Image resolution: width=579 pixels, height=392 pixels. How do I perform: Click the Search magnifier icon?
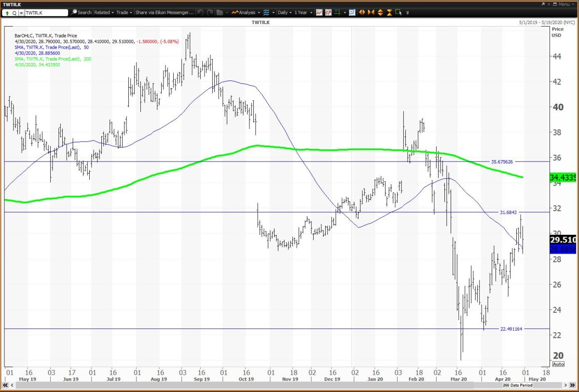coord(74,13)
